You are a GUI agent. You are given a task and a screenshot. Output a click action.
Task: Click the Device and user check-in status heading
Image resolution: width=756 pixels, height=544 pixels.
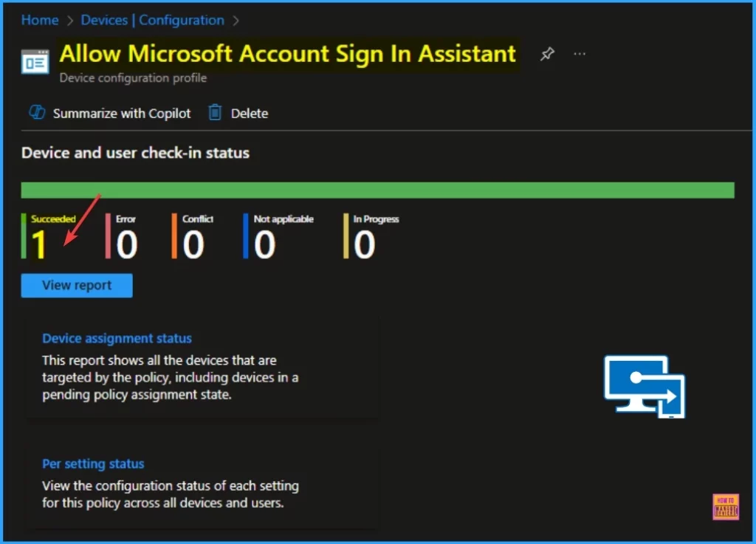[x=136, y=153]
